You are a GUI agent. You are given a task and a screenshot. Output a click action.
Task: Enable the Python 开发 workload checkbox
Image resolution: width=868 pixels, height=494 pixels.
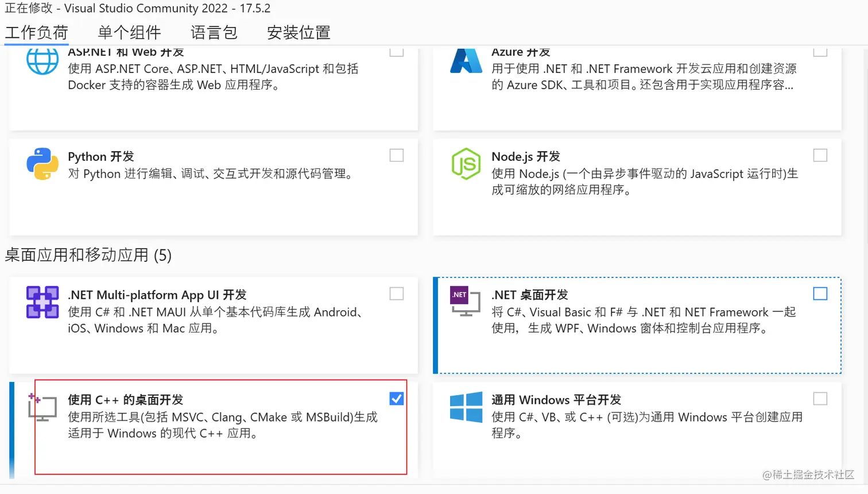coord(397,156)
